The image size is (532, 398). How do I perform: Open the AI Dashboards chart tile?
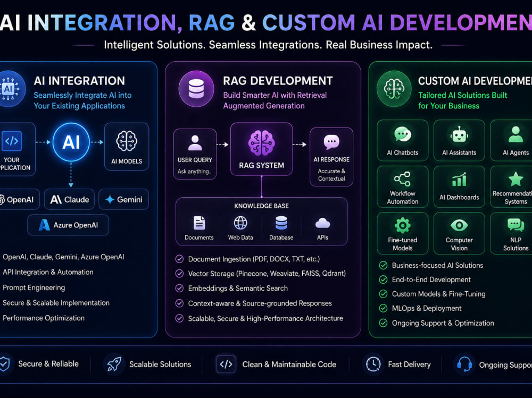(459, 187)
